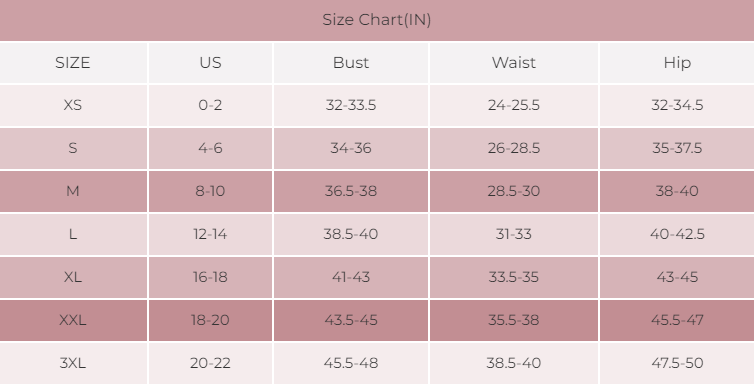Select waist measurement 24-25.5
Viewport: 754px width, 385px height.
tap(514, 105)
